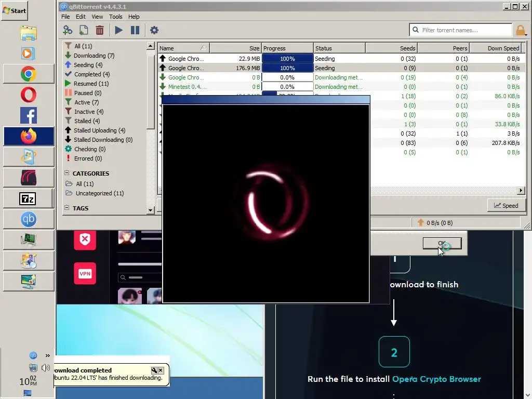Viewport: 532px width, 399px height.
Task: Select the Minetest 0.4 torrent row
Action: tap(341, 87)
